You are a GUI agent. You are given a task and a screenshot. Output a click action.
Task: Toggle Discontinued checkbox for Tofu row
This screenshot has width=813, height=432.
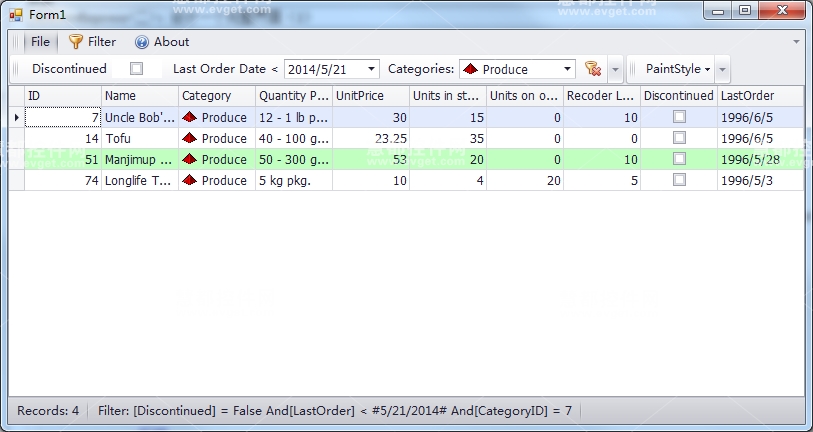(x=679, y=137)
